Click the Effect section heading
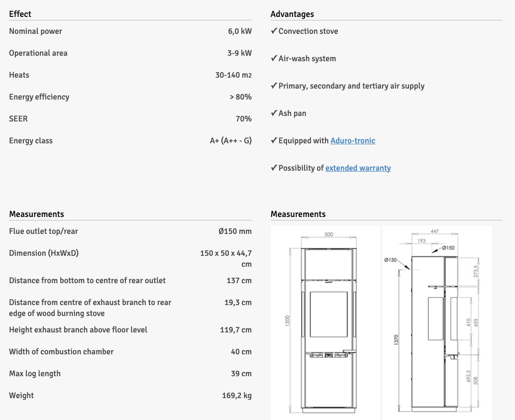The image size is (515, 420). pos(20,14)
